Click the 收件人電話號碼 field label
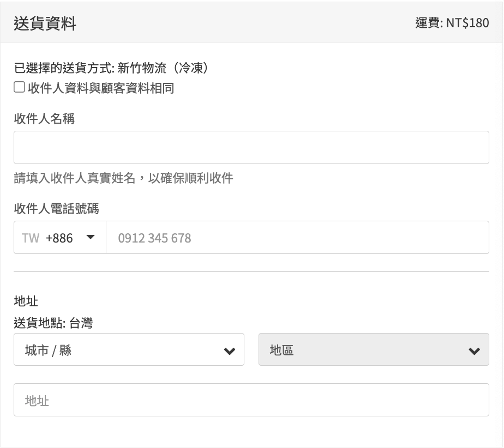 pyautogui.click(x=56, y=208)
